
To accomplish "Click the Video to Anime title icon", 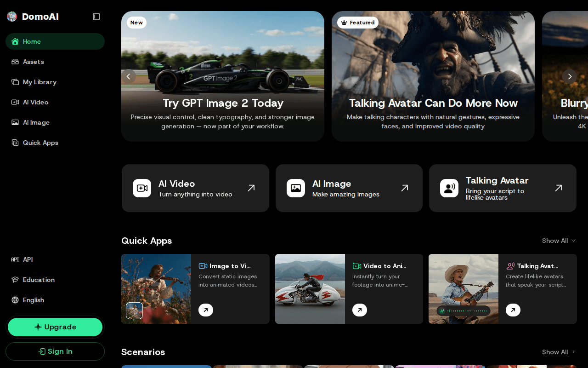I will click(x=357, y=266).
